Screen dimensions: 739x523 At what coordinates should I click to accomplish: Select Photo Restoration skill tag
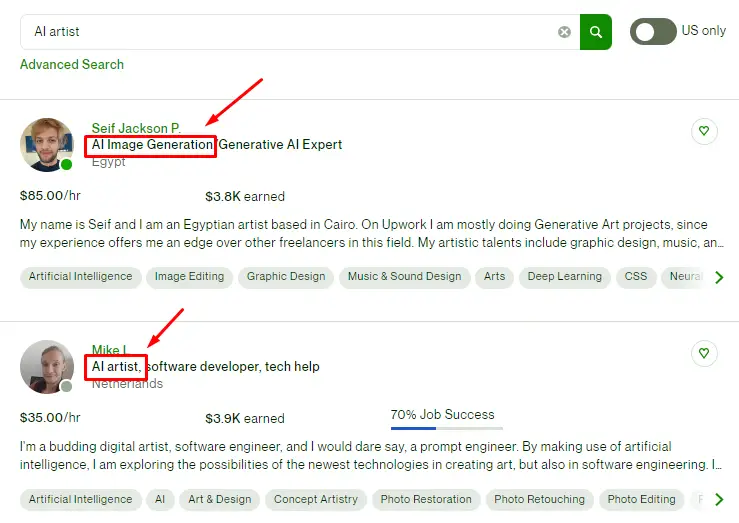(426, 499)
